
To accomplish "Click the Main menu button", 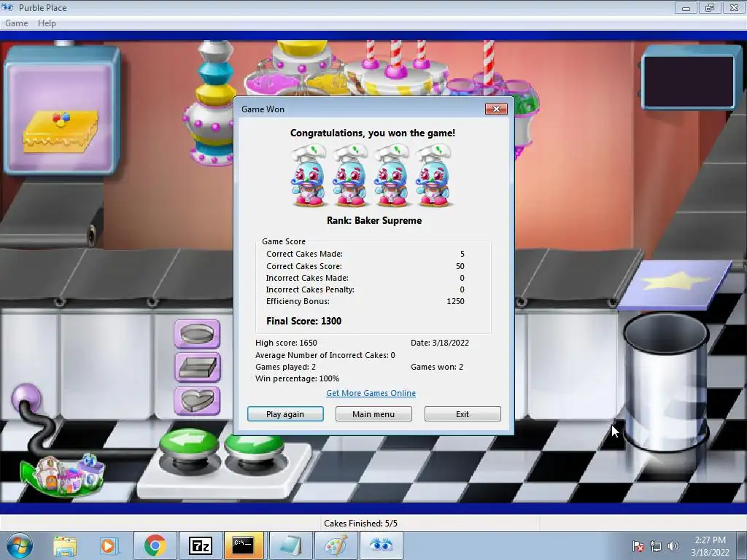I will click(373, 414).
